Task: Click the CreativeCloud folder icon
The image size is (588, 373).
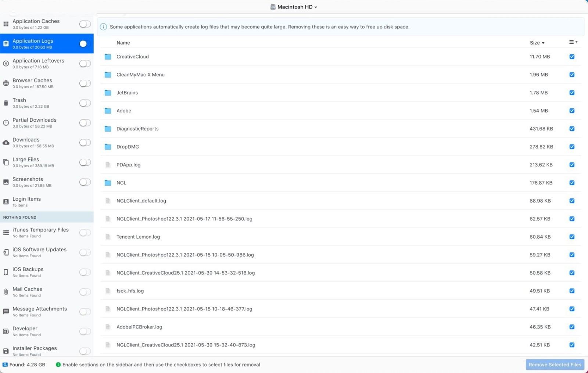Action: [x=108, y=57]
